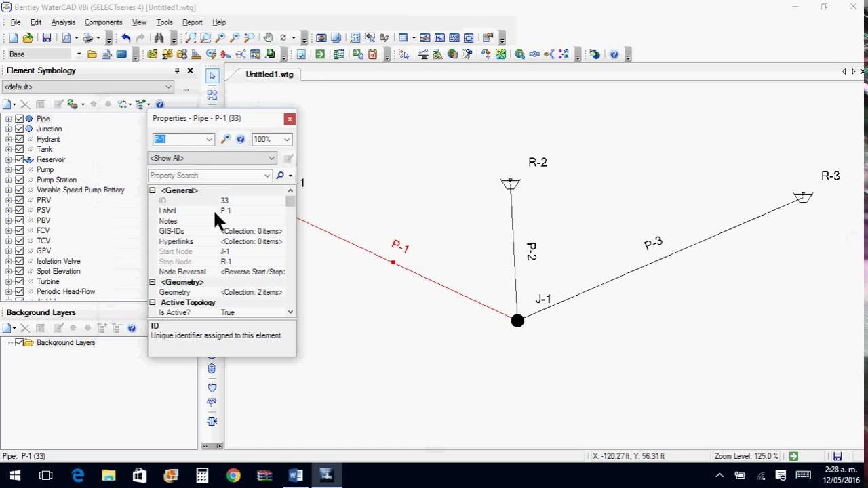Viewport: 868px width, 488px height.
Task: Click the Undo arrow icon
Action: pos(126,38)
